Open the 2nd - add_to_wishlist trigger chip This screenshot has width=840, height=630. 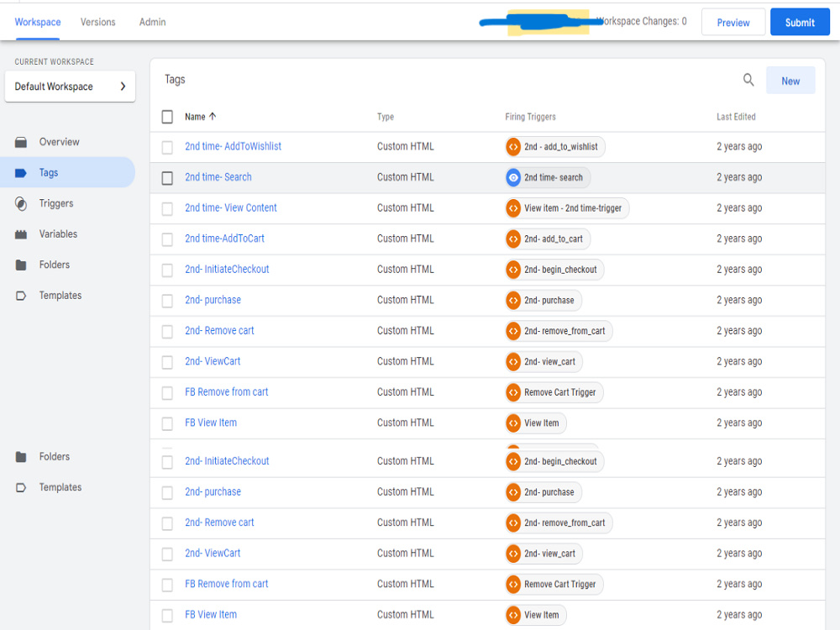pyautogui.click(x=555, y=147)
